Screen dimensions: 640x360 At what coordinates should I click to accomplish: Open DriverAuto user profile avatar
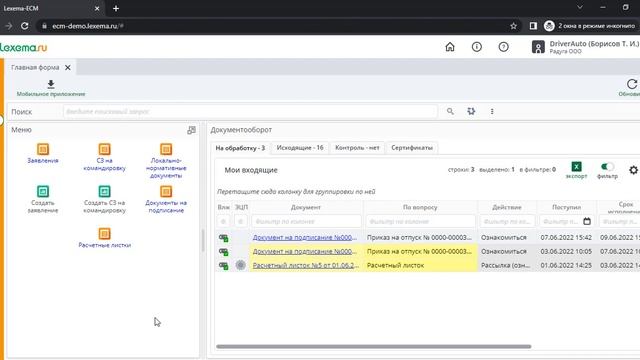(x=538, y=47)
